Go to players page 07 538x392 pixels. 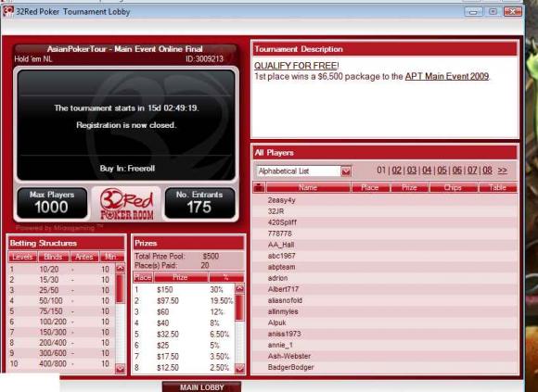pos(472,171)
